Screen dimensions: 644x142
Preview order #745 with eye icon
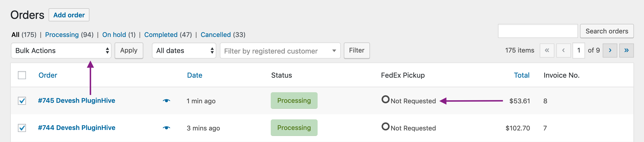(x=166, y=101)
